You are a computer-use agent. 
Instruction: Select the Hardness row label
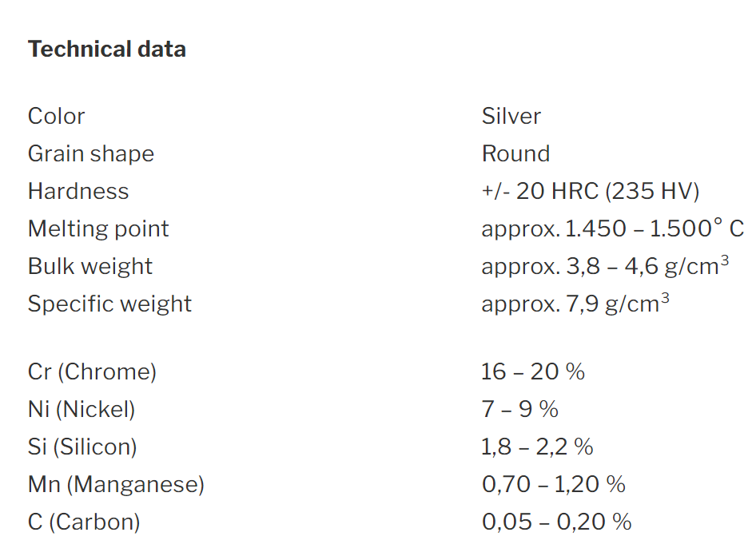coord(78,191)
